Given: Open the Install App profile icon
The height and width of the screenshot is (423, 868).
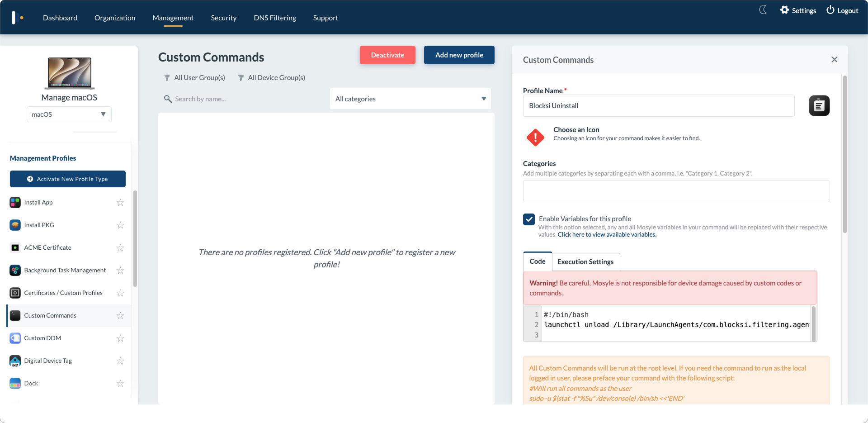Looking at the screenshot, I should pyautogui.click(x=15, y=202).
